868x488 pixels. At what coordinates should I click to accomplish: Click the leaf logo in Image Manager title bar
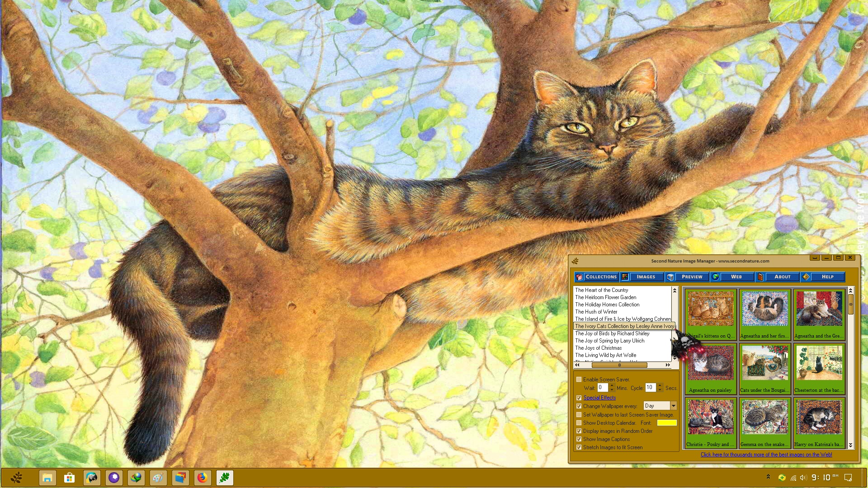(x=575, y=261)
